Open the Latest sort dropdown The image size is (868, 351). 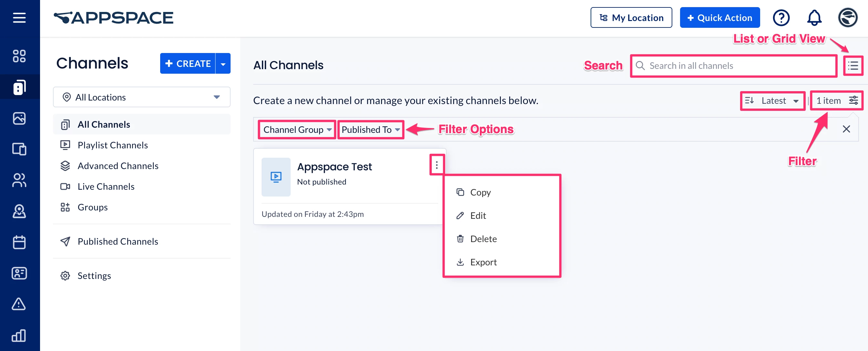coord(773,101)
